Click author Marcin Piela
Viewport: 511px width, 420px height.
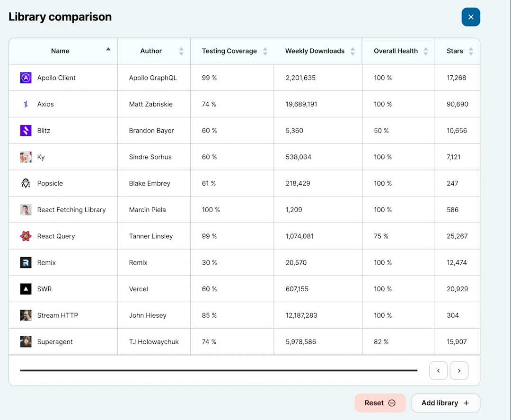tap(147, 210)
